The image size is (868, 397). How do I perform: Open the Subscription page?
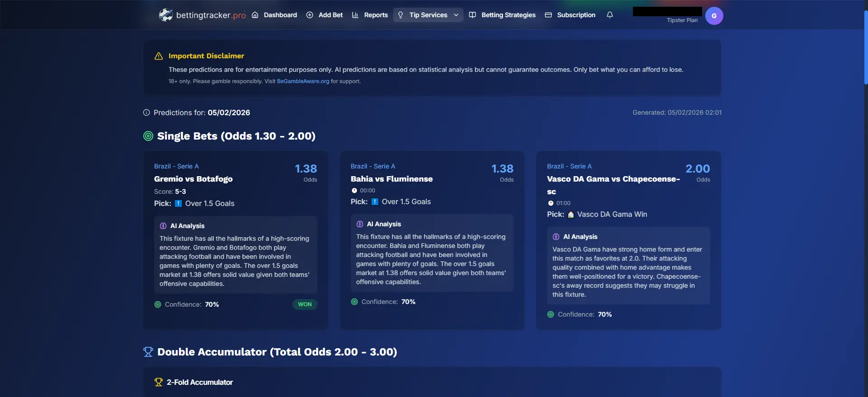click(x=570, y=15)
